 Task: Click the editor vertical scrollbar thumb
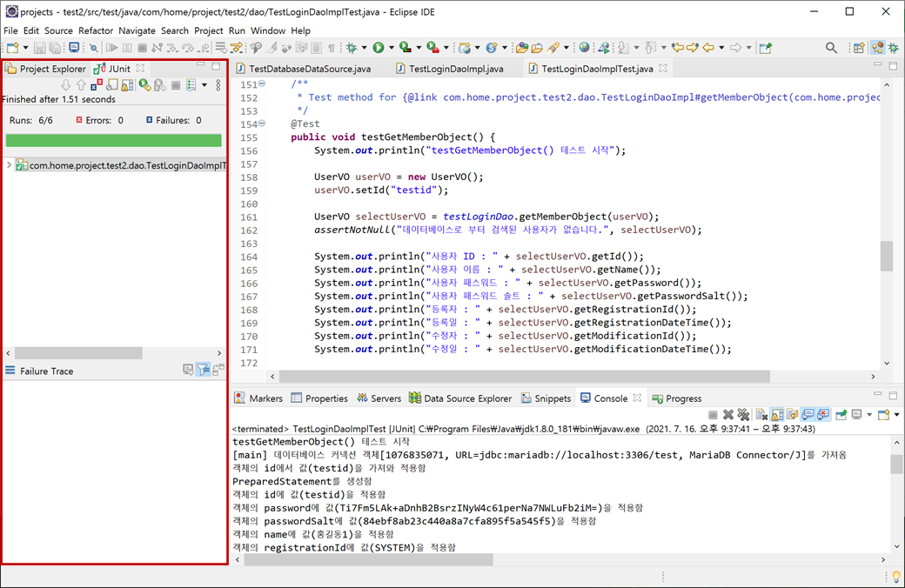click(x=887, y=256)
